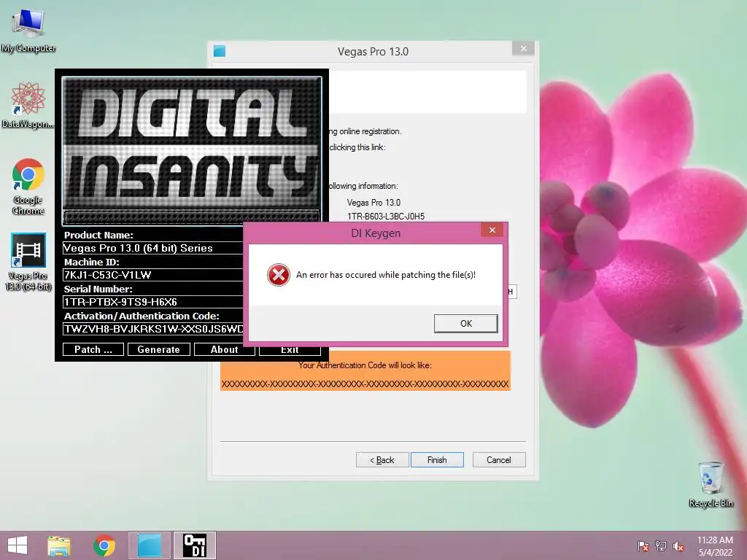Open Vegas Pro 13.0 (64 bit) desktop shortcut

click(28, 261)
